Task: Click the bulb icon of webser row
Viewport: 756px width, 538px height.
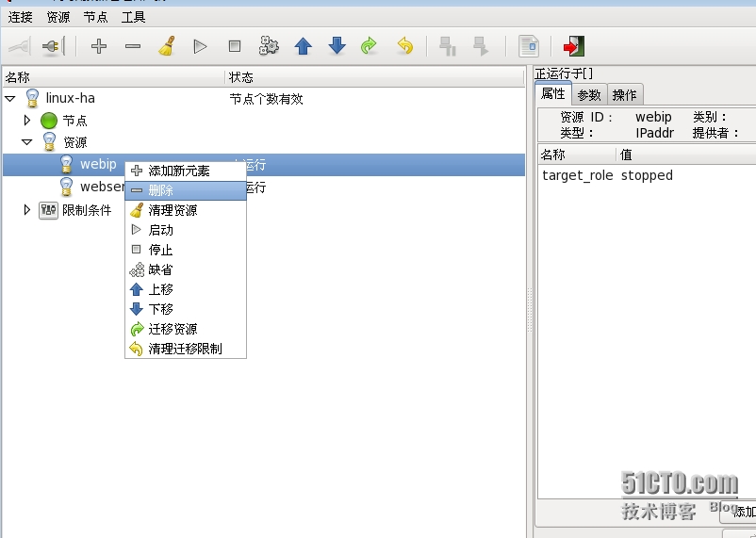Action: (x=66, y=187)
